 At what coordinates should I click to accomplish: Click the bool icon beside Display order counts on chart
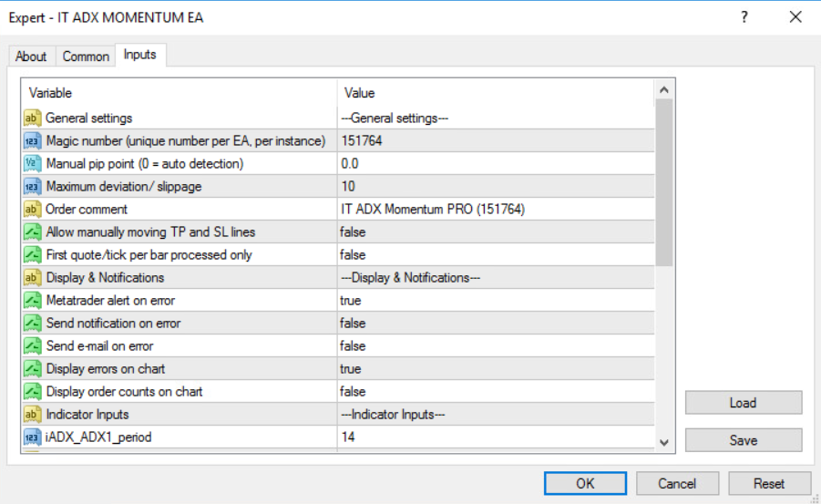(32, 391)
